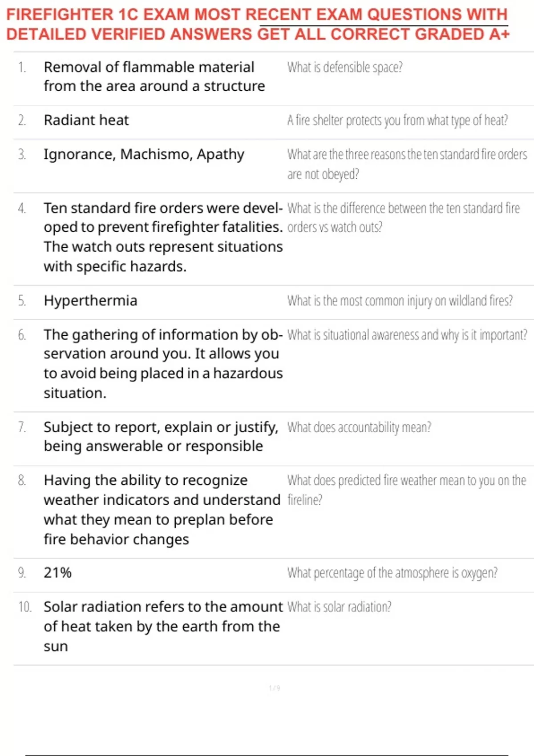
Task: Click the '21%' answer in row 9
Action: tap(57, 572)
